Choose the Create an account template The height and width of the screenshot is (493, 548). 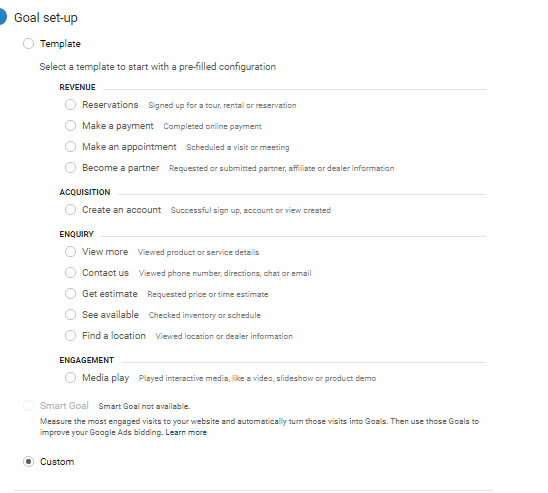tap(70, 210)
